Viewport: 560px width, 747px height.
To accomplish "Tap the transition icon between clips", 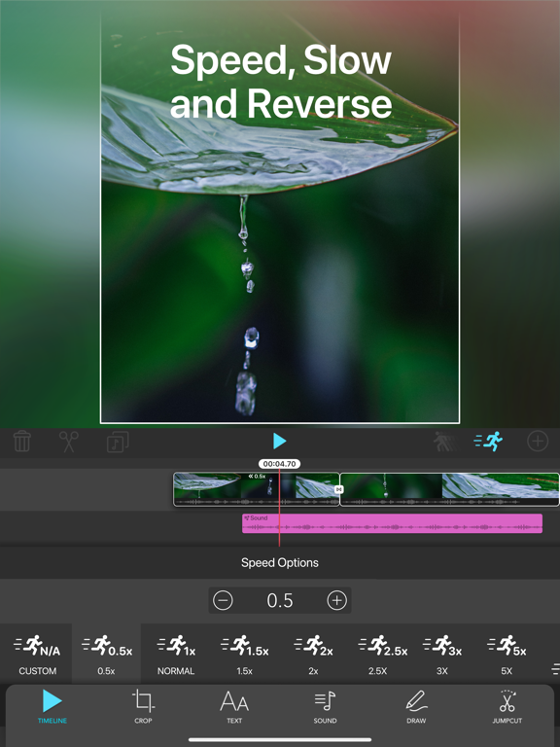I will coord(339,489).
